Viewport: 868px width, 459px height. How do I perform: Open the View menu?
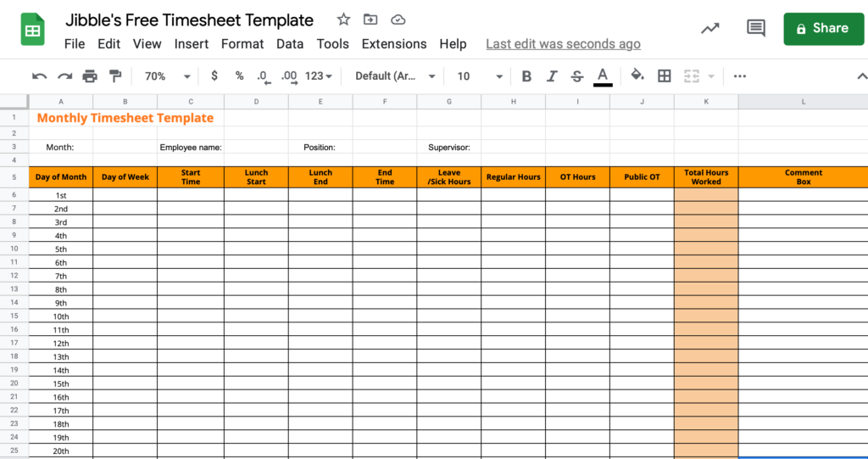(x=147, y=44)
